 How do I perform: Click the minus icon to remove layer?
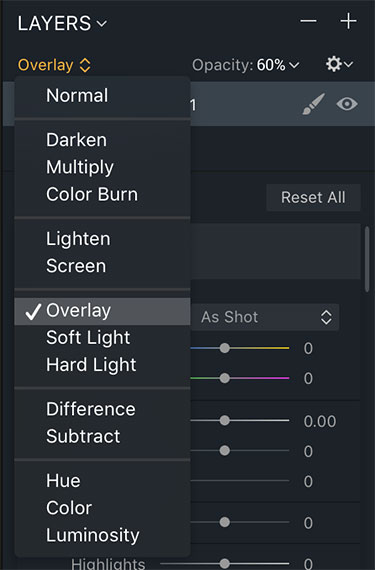308,21
